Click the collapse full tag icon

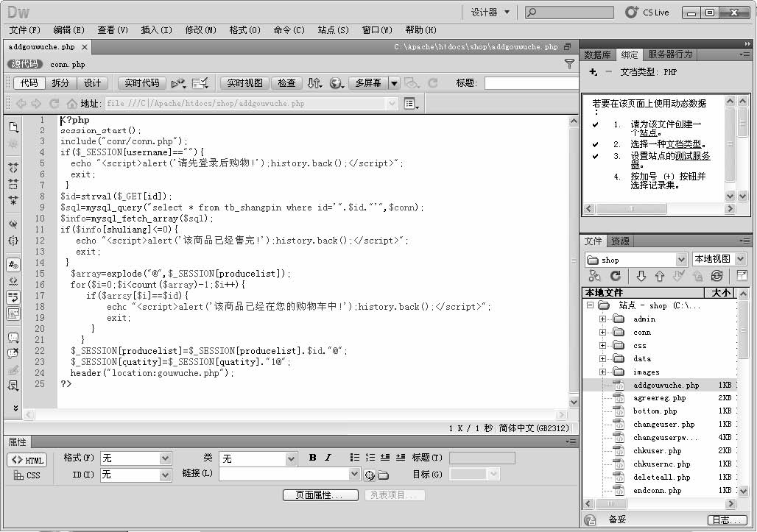13,168
